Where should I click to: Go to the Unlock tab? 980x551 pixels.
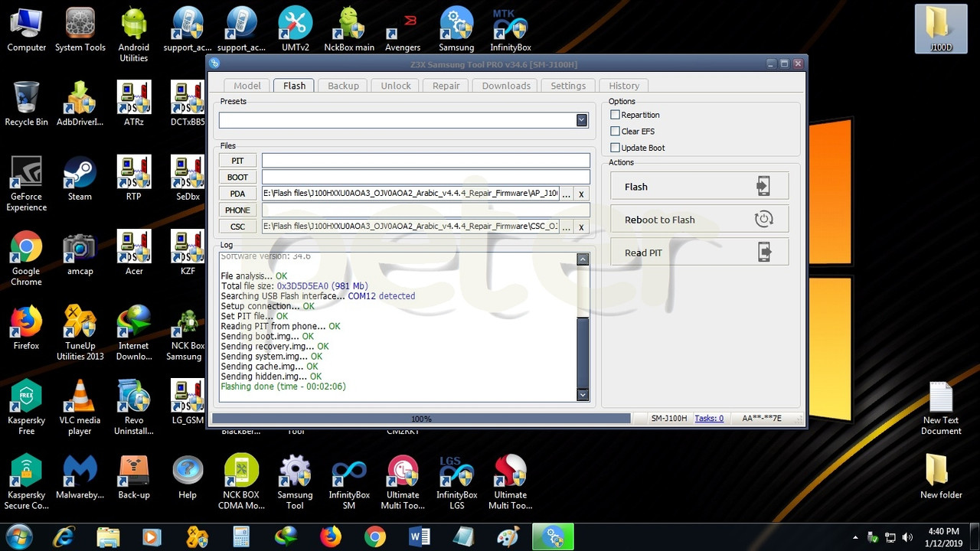pyautogui.click(x=396, y=86)
